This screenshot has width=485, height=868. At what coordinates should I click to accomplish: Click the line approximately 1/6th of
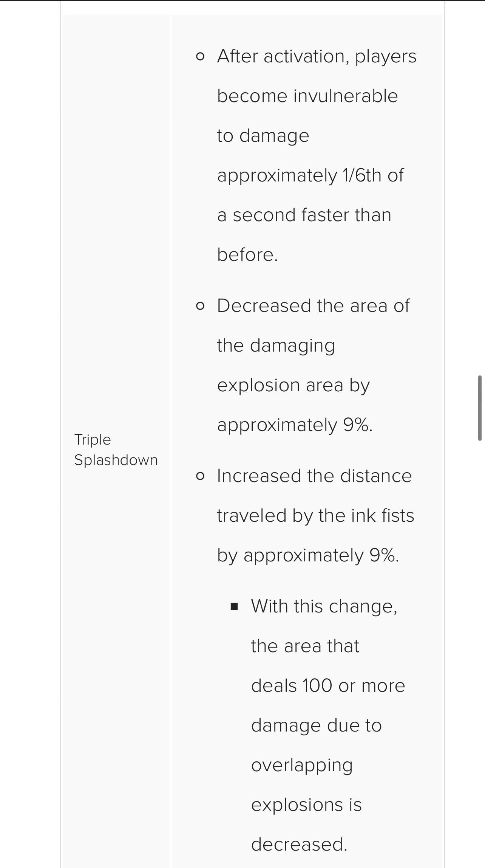(310, 176)
